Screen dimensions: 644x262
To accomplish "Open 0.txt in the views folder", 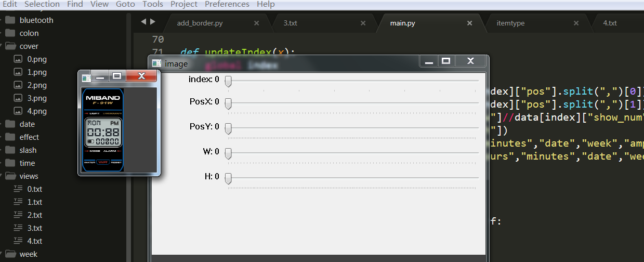I will (x=35, y=189).
